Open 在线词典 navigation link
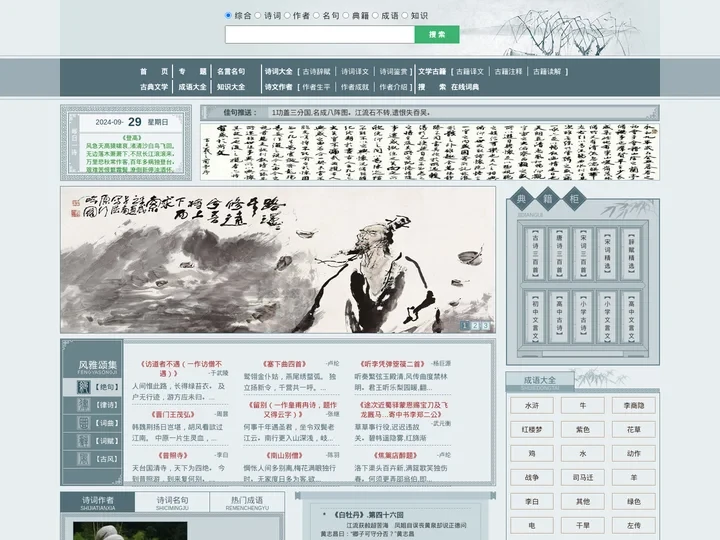 click(465, 87)
